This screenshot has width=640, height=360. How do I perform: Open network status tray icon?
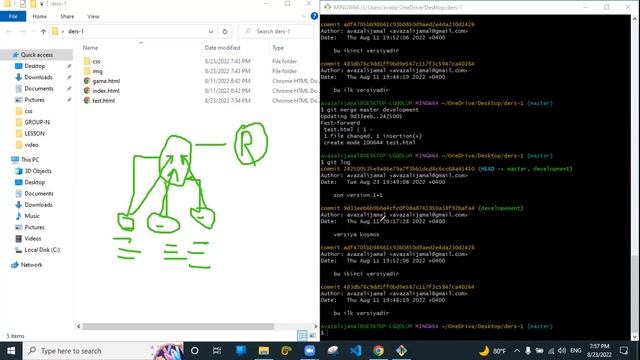[551, 351]
